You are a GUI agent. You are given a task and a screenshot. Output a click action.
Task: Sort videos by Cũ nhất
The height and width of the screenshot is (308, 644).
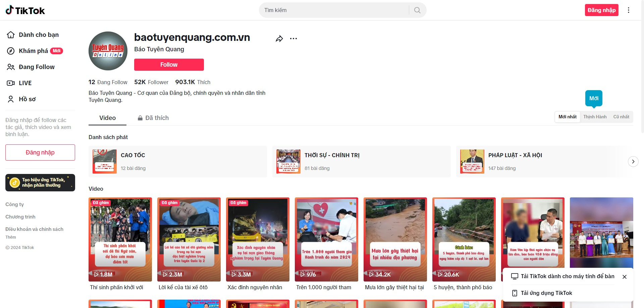pyautogui.click(x=621, y=117)
